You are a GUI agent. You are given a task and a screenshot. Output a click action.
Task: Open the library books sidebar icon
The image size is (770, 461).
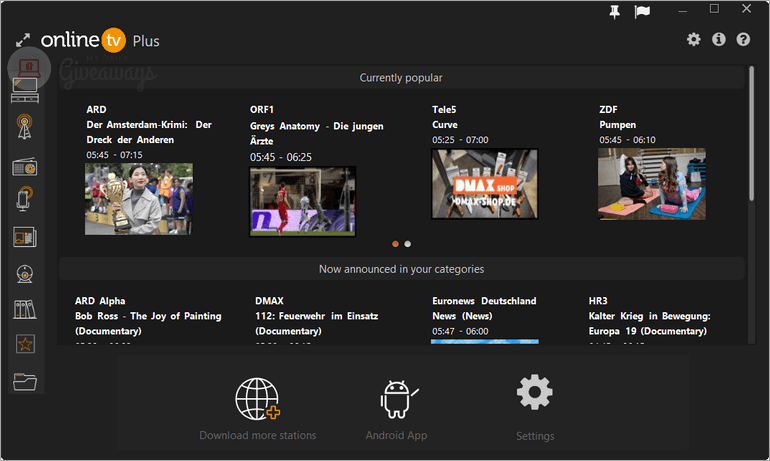point(25,310)
